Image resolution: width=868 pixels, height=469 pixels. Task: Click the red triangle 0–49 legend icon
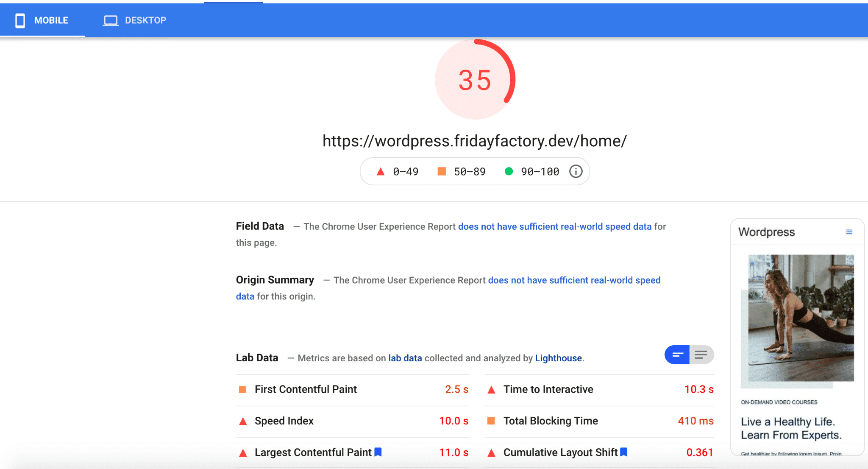click(381, 171)
